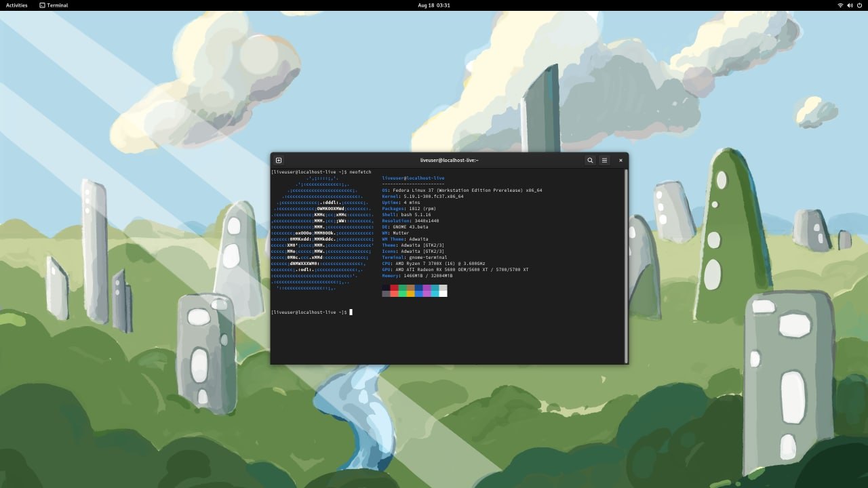The height and width of the screenshot is (488, 868).
Task: Click the blue liveuser@localhost-live heading in output
Action: (x=413, y=178)
